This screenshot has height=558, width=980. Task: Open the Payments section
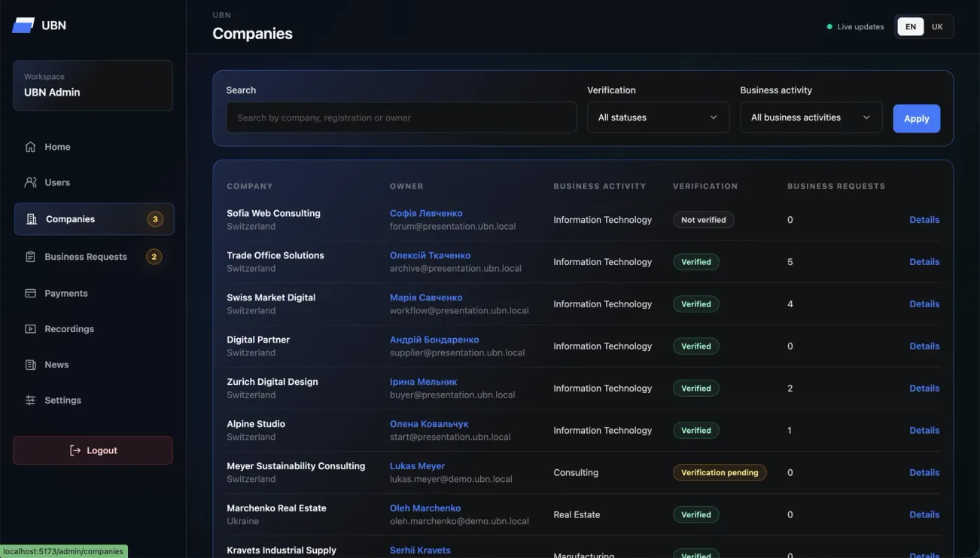coord(93,293)
